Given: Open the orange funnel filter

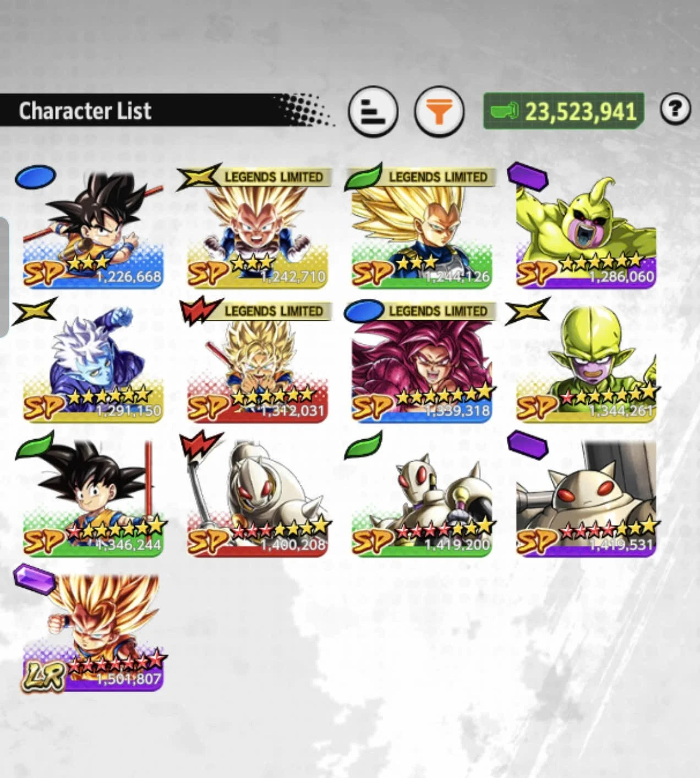Looking at the screenshot, I should [x=439, y=112].
